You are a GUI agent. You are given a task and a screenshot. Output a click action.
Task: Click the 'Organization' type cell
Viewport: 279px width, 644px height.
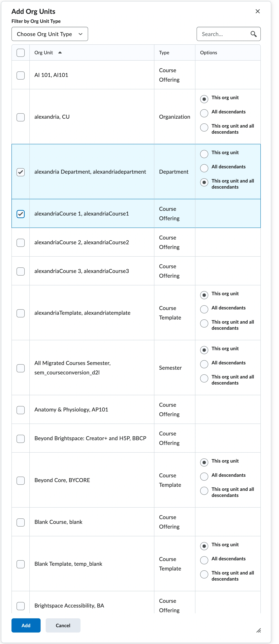click(x=175, y=117)
